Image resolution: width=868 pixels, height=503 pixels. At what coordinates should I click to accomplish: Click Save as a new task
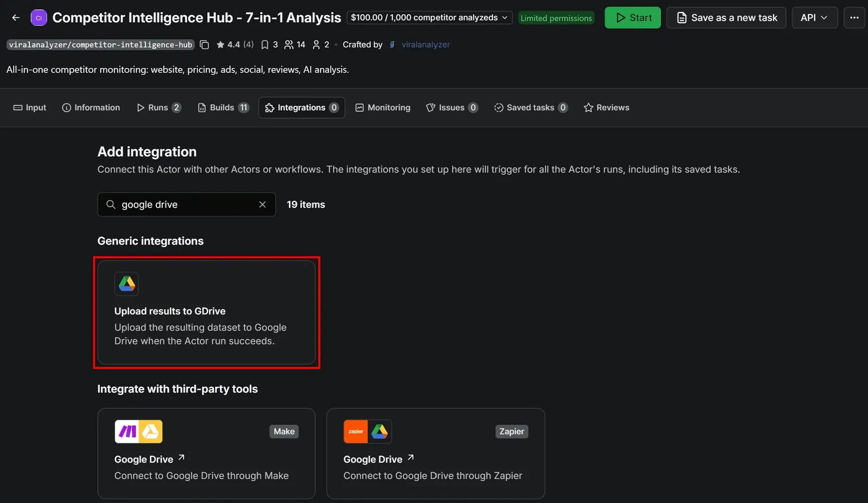(x=726, y=17)
